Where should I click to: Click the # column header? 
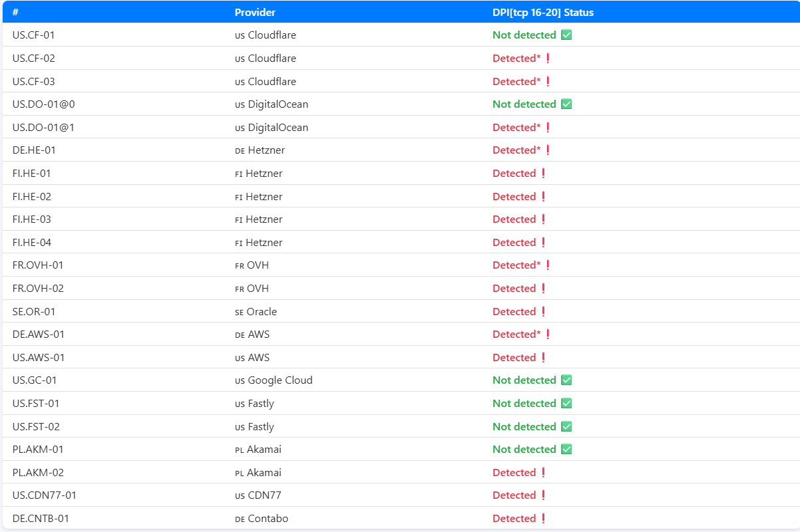click(15, 13)
